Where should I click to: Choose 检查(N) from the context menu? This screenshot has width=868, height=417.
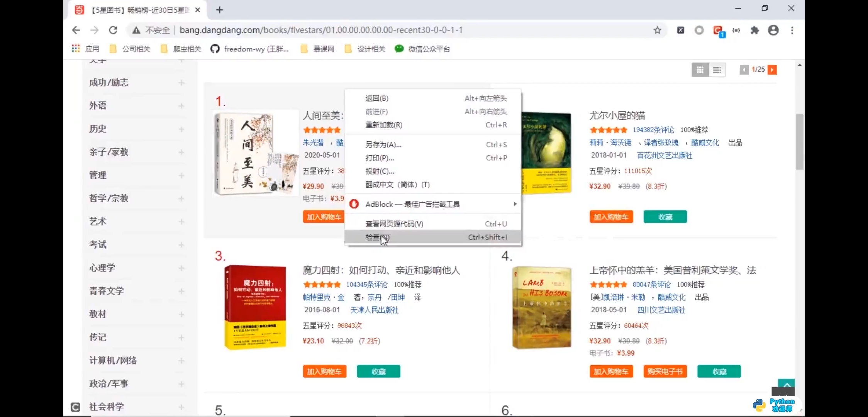click(x=433, y=237)
